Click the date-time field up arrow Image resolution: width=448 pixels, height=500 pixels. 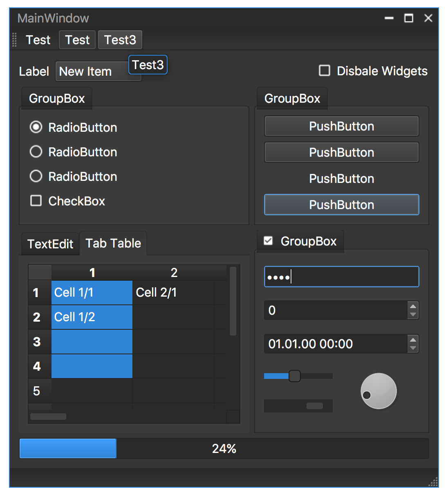[413, 340]
